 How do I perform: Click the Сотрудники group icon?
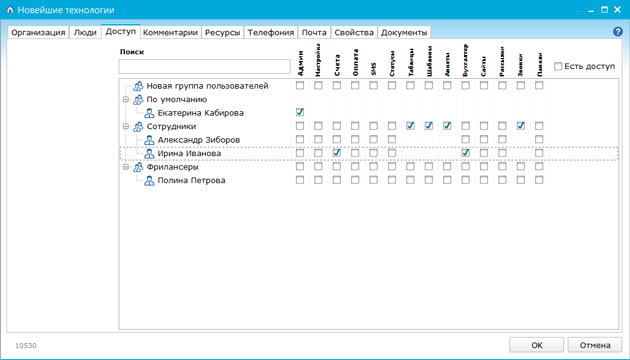138,126
